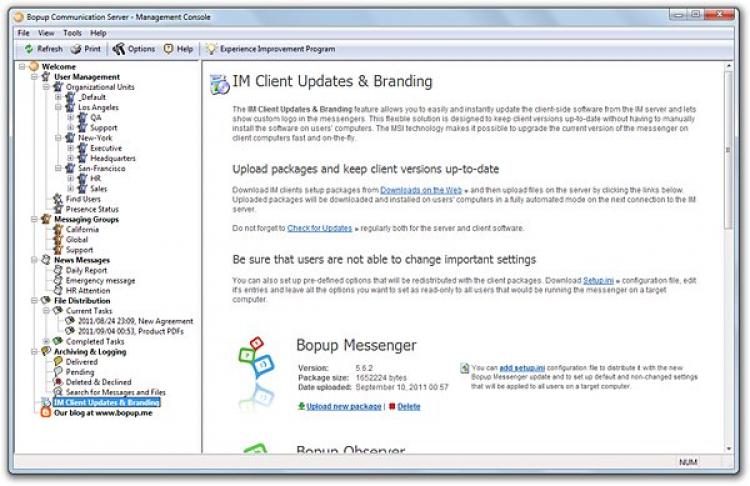Click the setup.ini document icon
750x486 pixels.
pos(464,368)
